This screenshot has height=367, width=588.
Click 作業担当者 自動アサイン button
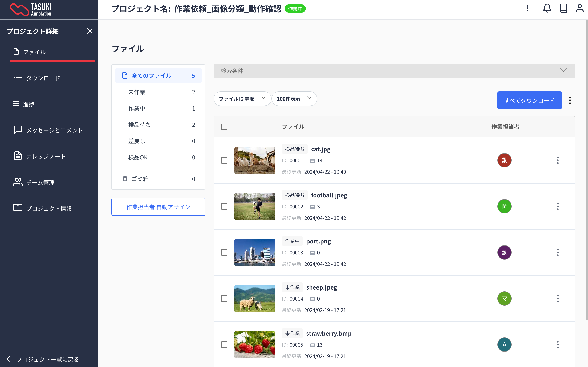click(x=158, y=207)
